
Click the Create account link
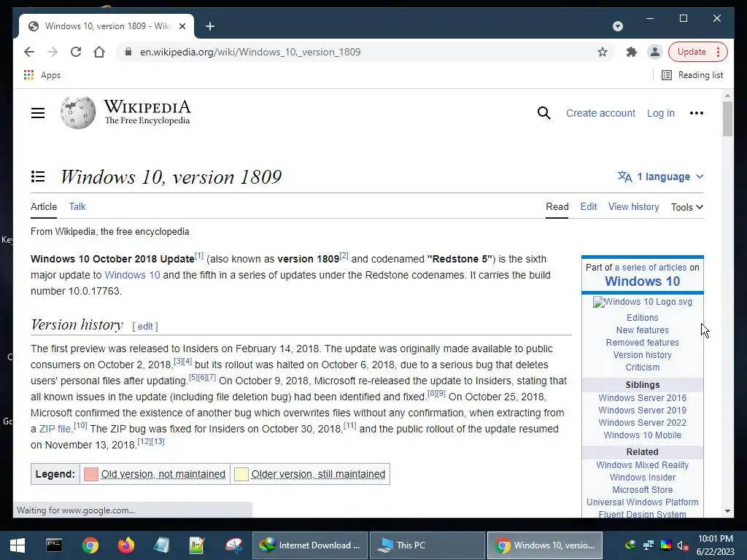click(600, 113)
